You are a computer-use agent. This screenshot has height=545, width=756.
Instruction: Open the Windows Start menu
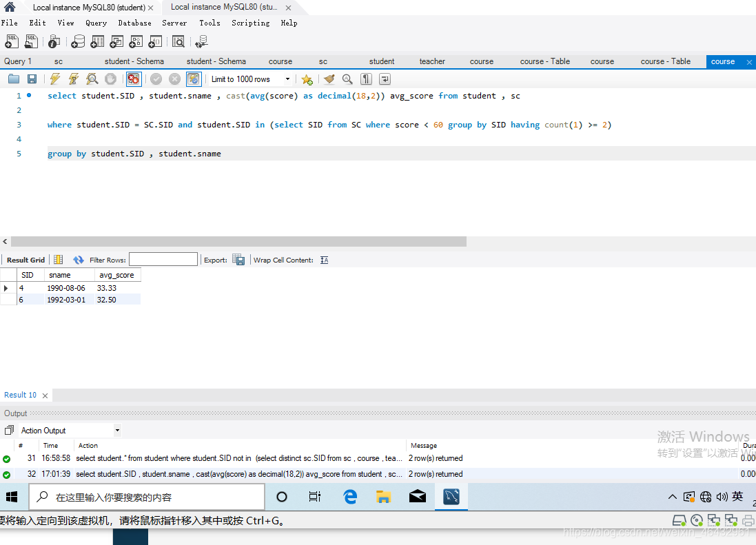click(x=12, y=497)
